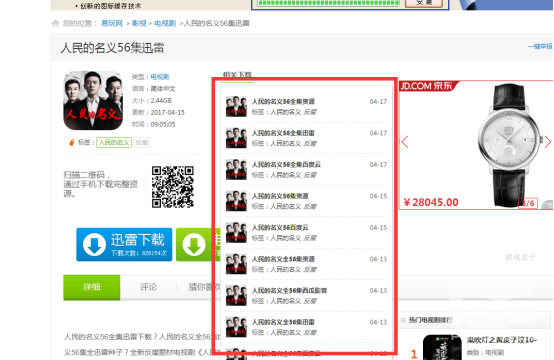The height and width of the screenshot is (360, 554).
Task: Open the 人民的名义 main poster image
Action: [93, 100]
